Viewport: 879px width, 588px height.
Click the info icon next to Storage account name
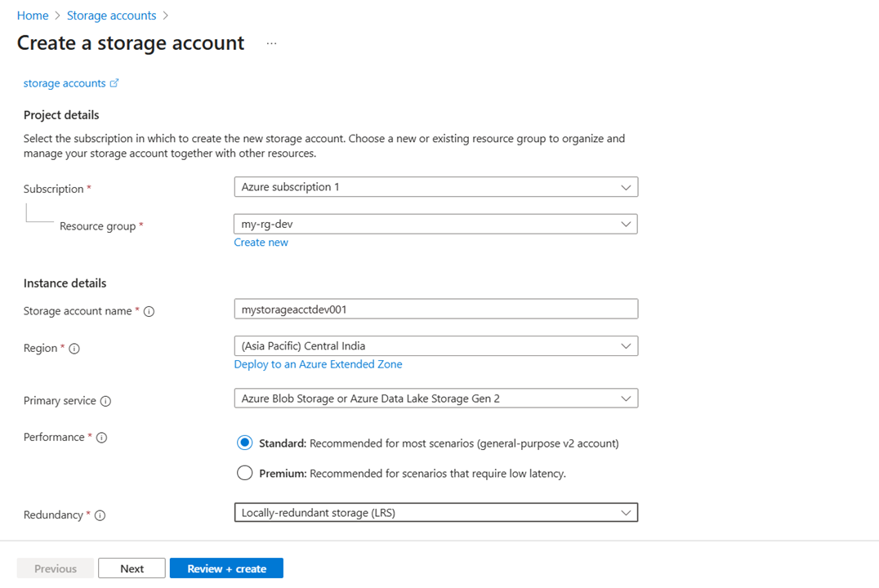[x=149, y=310]
